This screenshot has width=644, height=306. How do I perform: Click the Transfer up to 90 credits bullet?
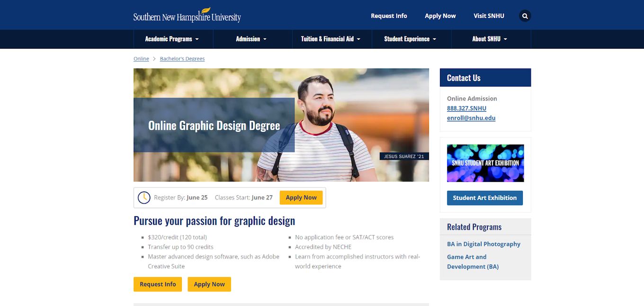180,247
